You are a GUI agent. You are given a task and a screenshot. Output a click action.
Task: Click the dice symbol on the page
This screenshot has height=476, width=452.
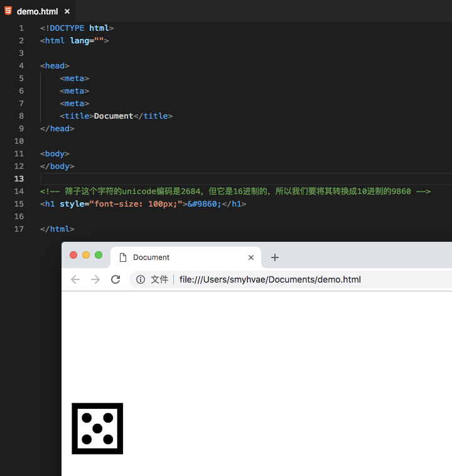pos(97,429)
